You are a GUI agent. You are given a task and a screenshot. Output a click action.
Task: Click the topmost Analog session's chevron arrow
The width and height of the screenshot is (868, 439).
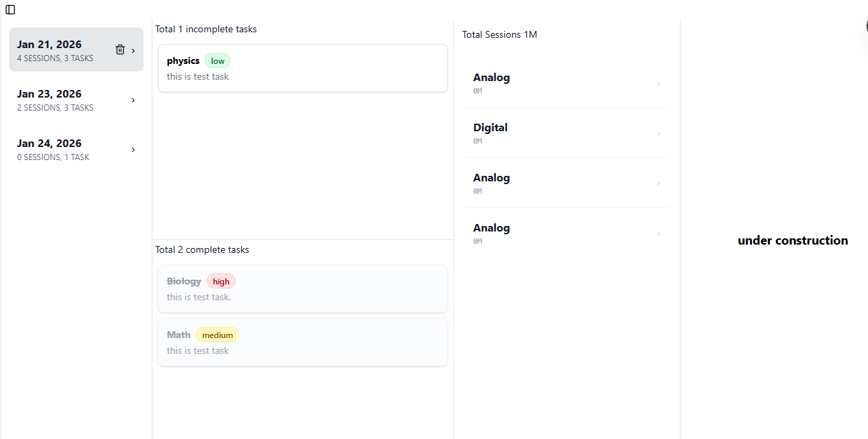pos(659,84)
